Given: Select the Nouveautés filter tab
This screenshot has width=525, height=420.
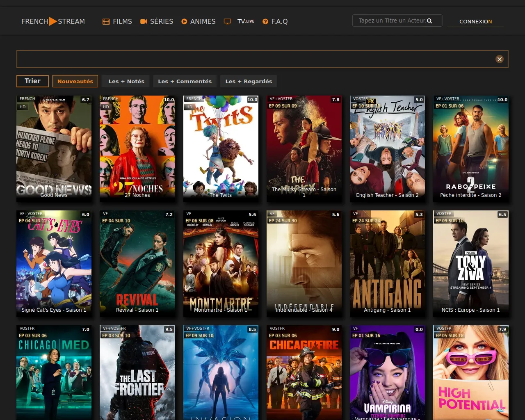Looking at the screenshot, I should pos(75,81).
